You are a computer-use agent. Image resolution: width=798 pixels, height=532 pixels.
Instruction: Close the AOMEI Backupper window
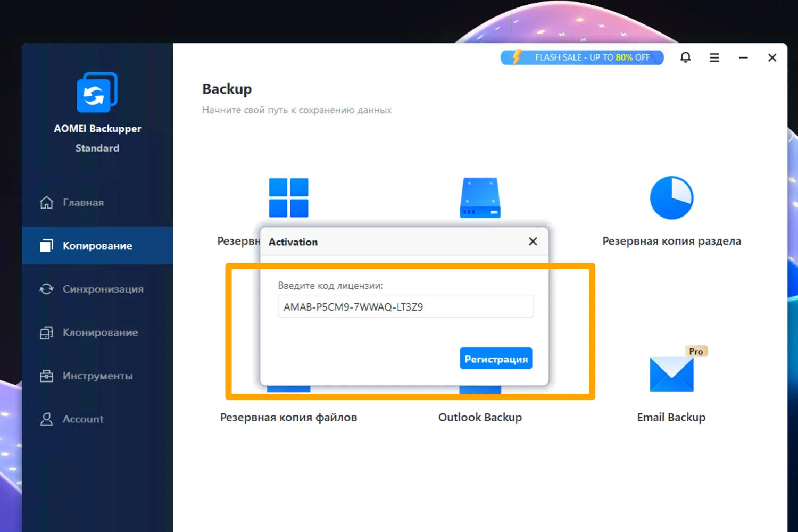772,57
